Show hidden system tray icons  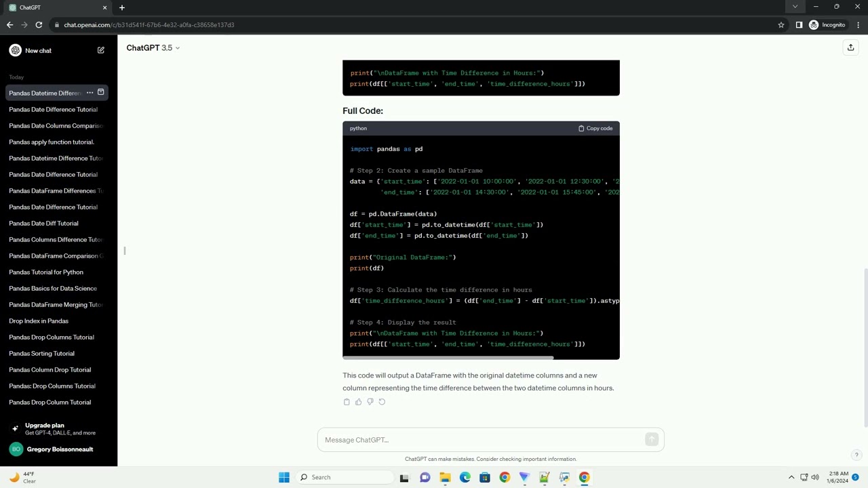coord(791,477)
